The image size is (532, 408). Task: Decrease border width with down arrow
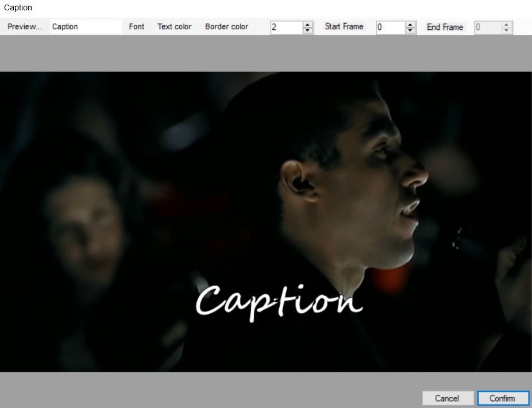pyautogui.click(x=308, y=30)
